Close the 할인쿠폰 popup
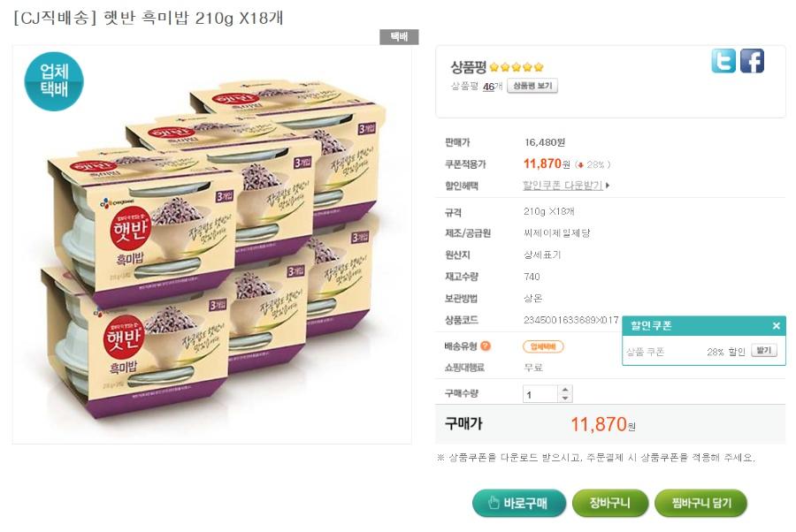 (776, 326)
